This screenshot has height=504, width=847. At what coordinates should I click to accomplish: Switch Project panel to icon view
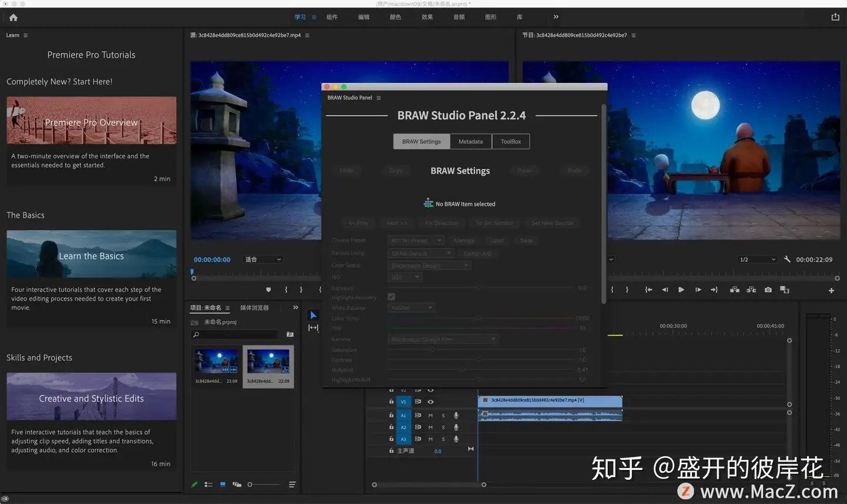click(x=223, y=485)
